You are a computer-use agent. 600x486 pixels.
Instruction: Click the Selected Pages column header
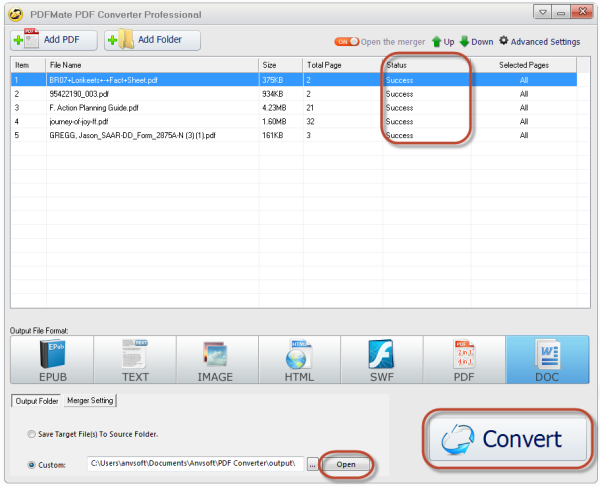click(x=524, y=65)
